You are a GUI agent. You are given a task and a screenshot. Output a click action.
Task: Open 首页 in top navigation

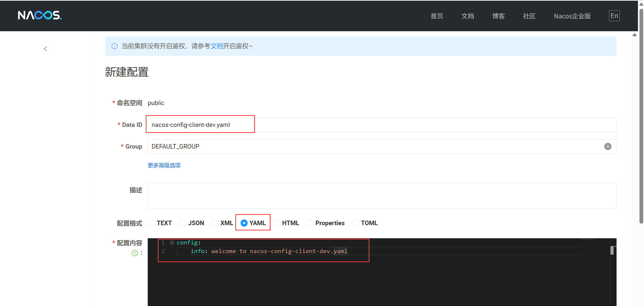(437, 16)
